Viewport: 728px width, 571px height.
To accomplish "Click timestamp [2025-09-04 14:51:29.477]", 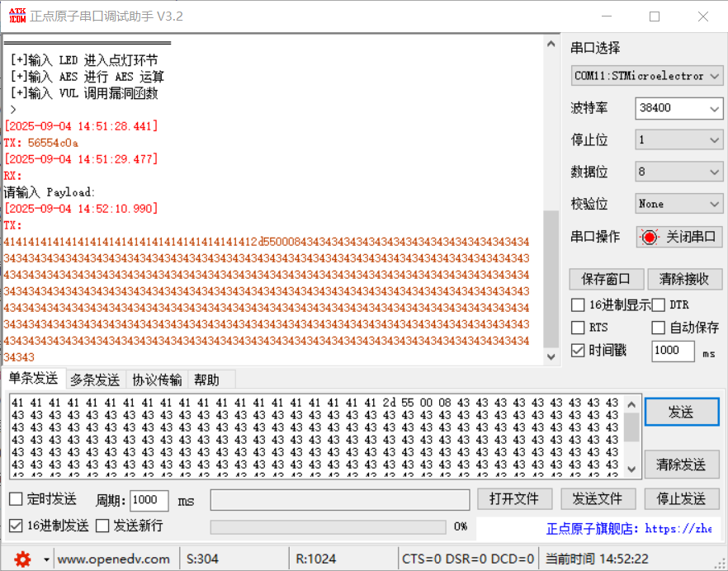I will pyautogui.click(x=81, y=159).
